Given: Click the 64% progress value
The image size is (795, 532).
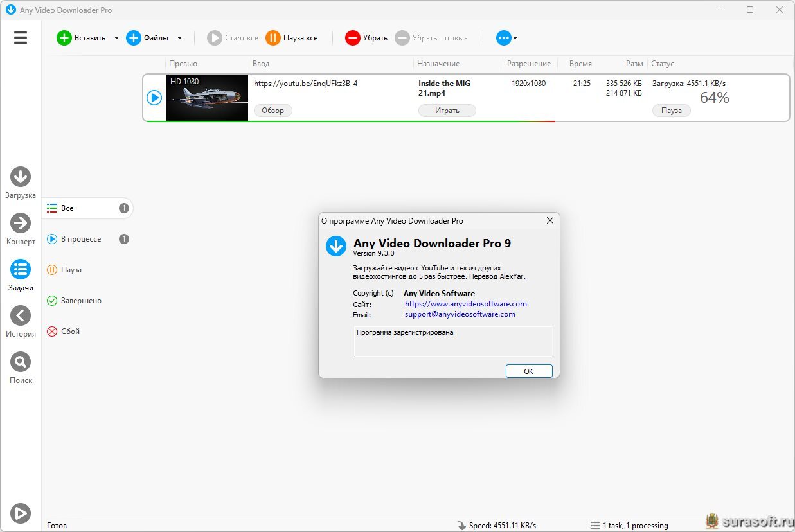Looking at the screenshot, I should (x=714, y=98).
